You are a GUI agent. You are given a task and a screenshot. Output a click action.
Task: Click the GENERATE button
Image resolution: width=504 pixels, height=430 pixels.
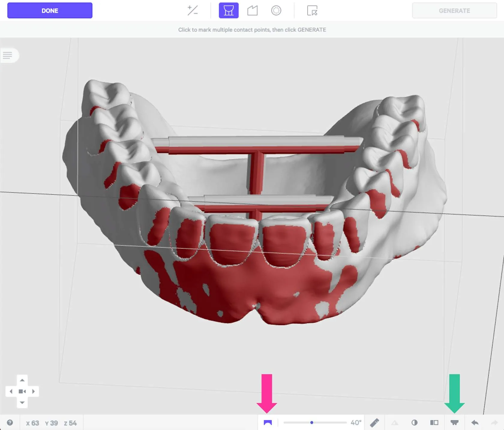tap(454, 11)
